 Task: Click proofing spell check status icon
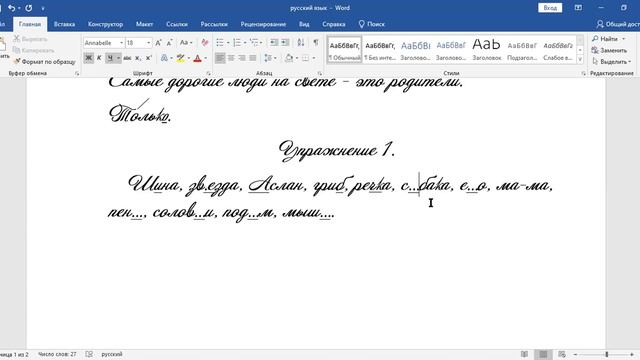pyautogui.click(x=89, y=354)
